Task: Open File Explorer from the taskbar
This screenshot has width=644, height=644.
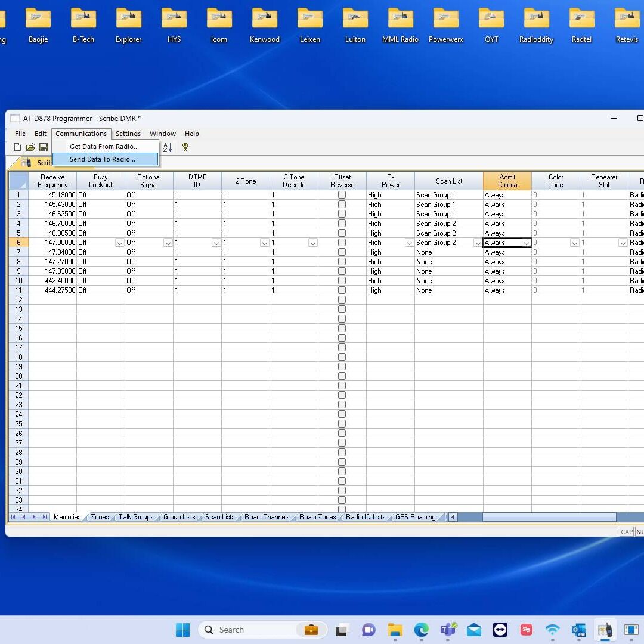Action: 395,630
